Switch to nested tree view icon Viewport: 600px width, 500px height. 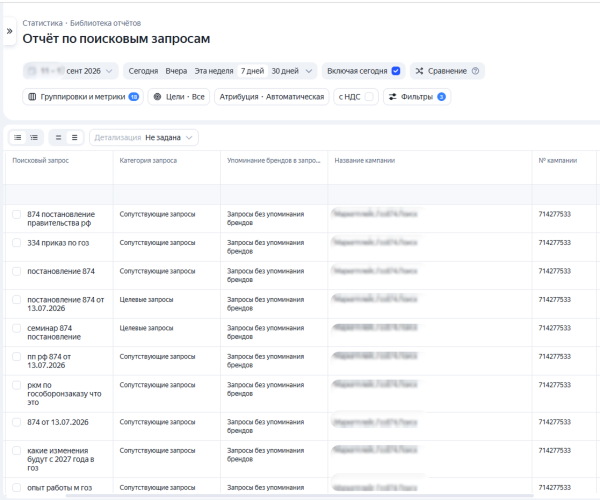(x=34, y=137)
